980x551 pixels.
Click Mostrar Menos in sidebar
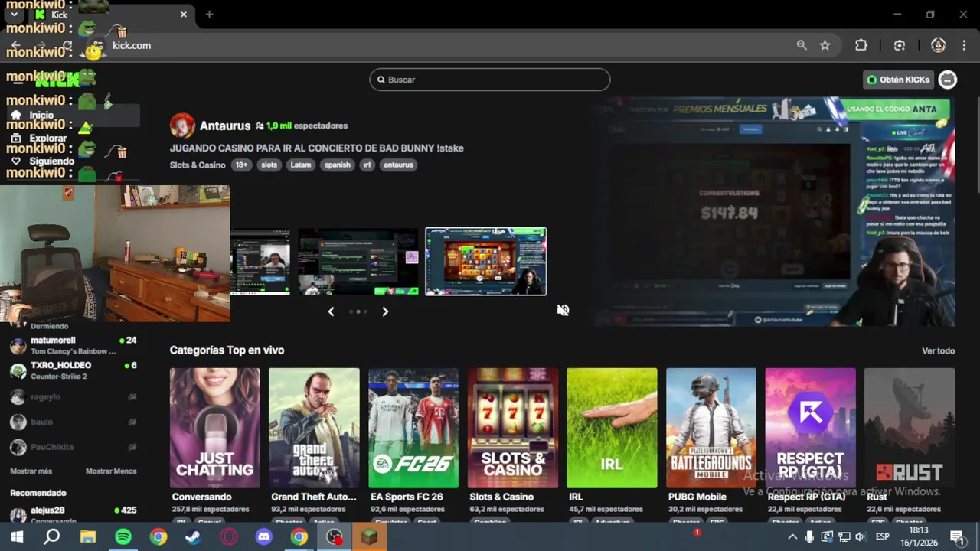111,471
